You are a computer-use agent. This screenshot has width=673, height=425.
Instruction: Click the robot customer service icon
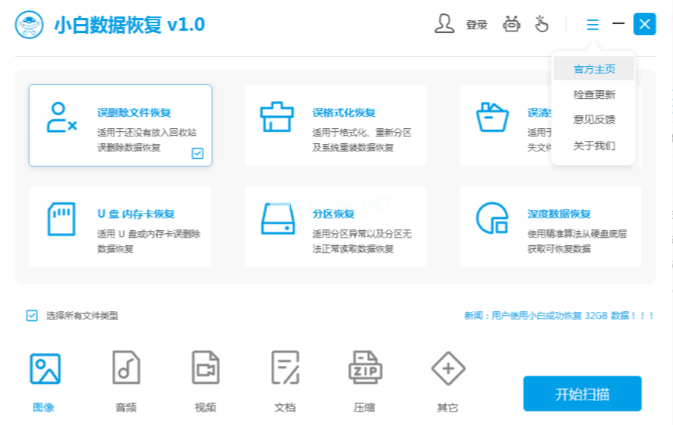(513, 24)
